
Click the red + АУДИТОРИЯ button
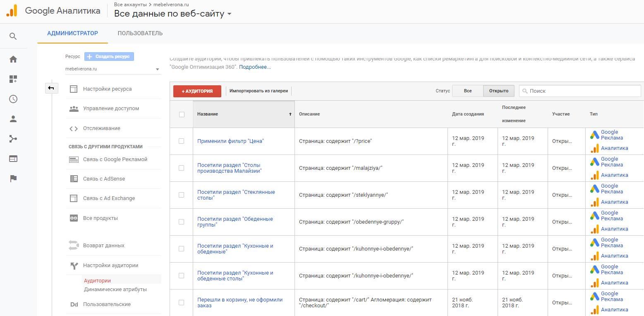[197, 91]
